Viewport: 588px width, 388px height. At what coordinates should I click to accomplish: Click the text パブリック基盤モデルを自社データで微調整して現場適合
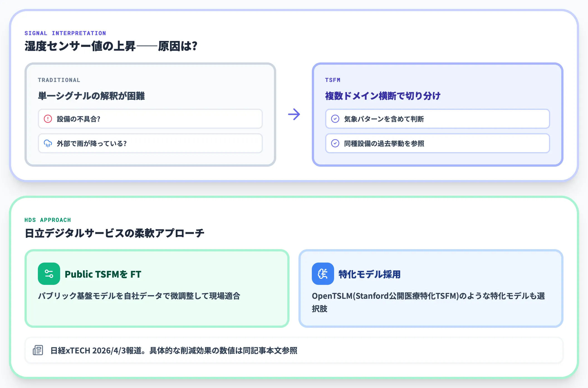(x=139, y=296)
